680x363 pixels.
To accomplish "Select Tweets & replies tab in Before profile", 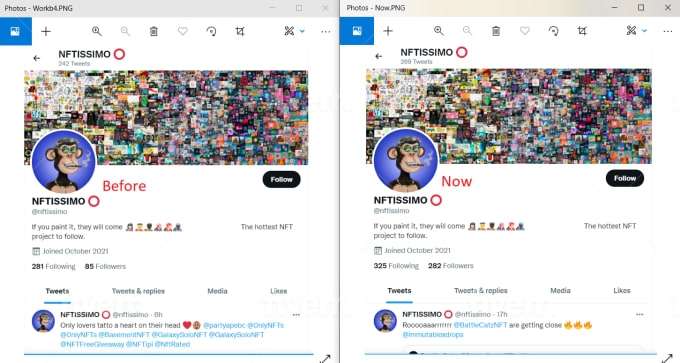I will tap(138, 291).
